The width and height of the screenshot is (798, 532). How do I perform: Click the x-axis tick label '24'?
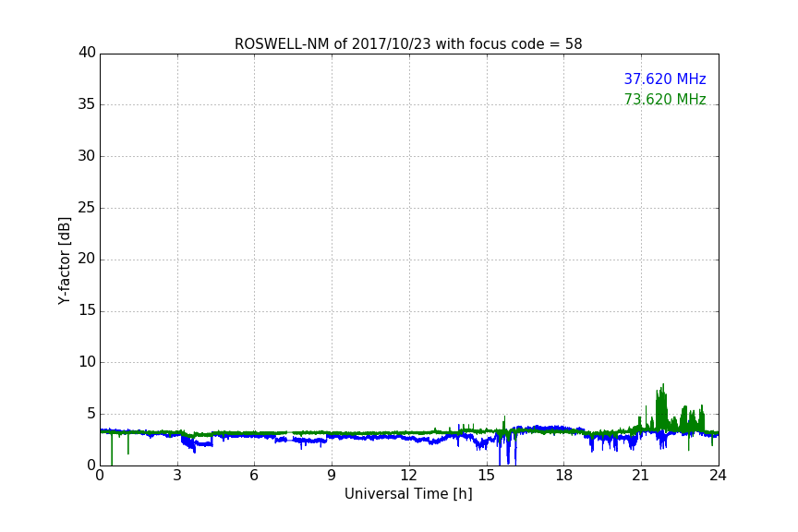tap(718, 476)
